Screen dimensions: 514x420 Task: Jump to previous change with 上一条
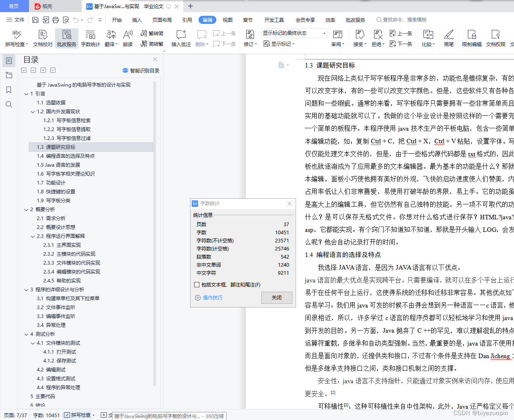pyautogui.click(x=401, y=34)
